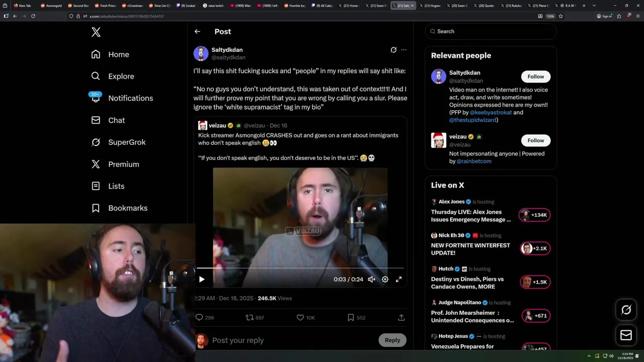Open a new browser tab
This screenshot has width=644, height=362.
(584, 6)
